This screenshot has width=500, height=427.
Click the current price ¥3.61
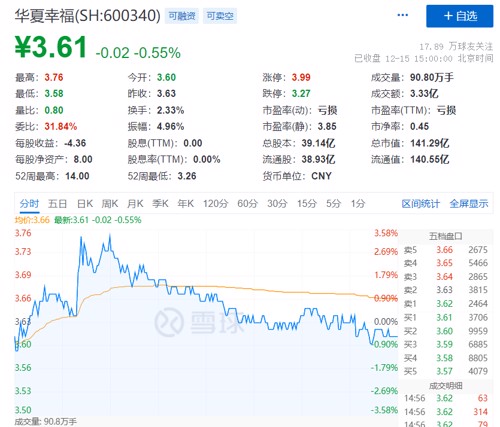click(x=51, y=47)
